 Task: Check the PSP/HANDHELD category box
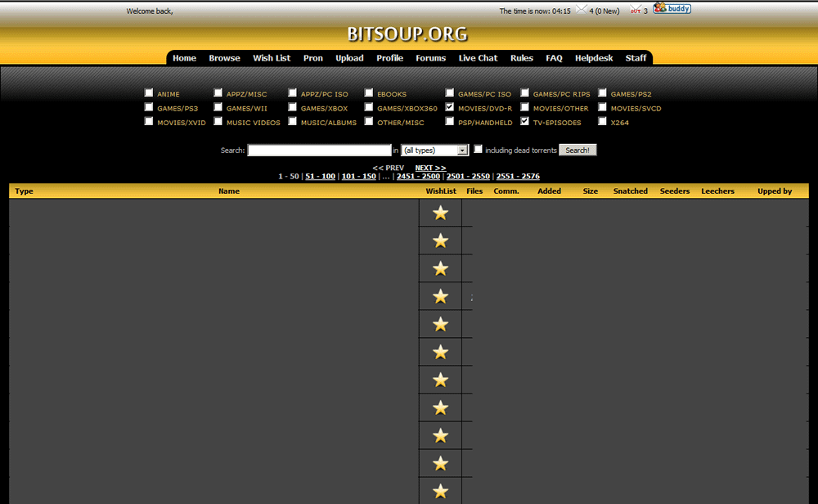click(450, 121)
